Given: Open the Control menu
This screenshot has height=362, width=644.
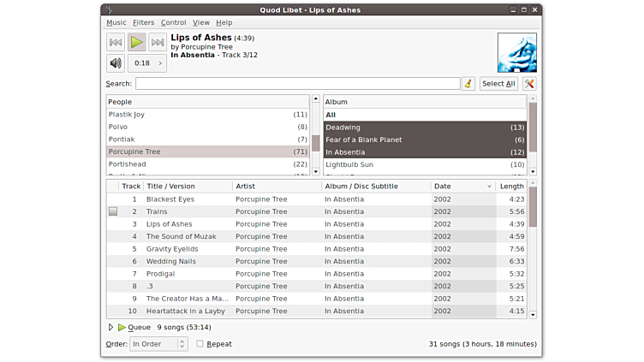Looking at the screenshot, I should pyautogui.click(x=173, y=22).
